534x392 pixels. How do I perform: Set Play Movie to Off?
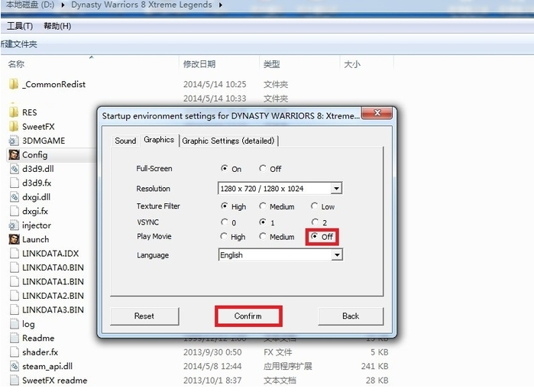point(315,237)
